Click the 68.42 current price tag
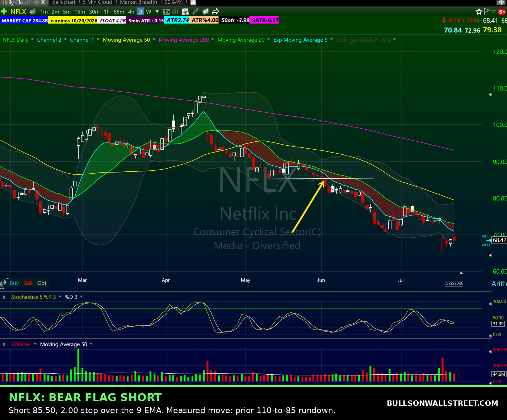The width and height of the screenshot is (507, 420). coord(499,240)
